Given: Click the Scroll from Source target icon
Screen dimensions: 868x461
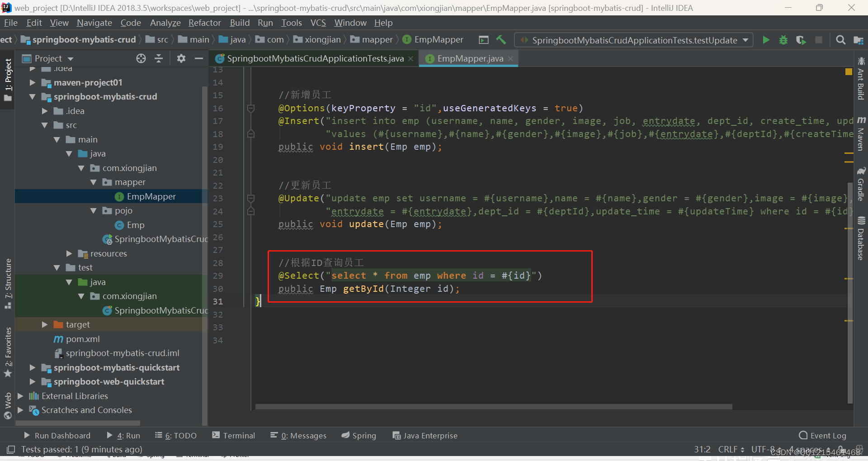Looking at the screenshot, I should pyautogui.click(x=141, y=58).
